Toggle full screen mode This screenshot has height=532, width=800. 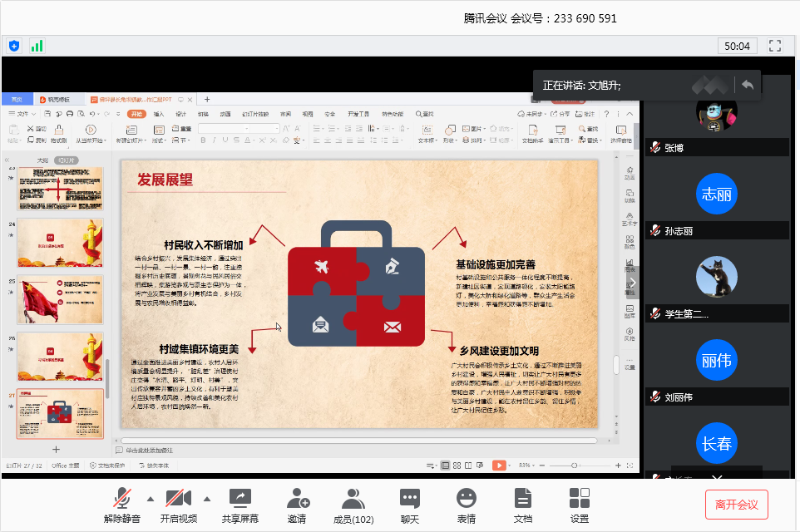pos(775,46)
